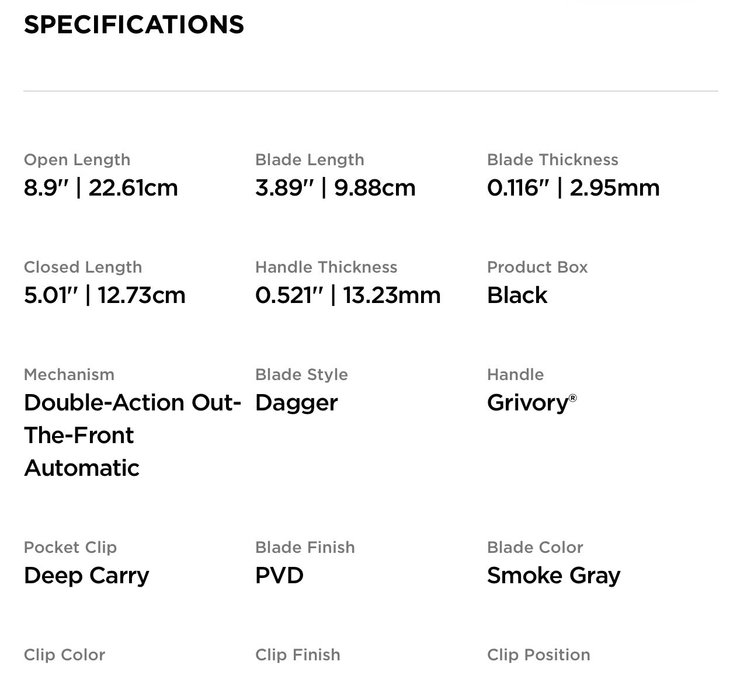Click the Open Length value 8.9" | 22.61cm
The width and height of the screenshot is (754, 700).
pyautogui.click(x=100, y=188)
